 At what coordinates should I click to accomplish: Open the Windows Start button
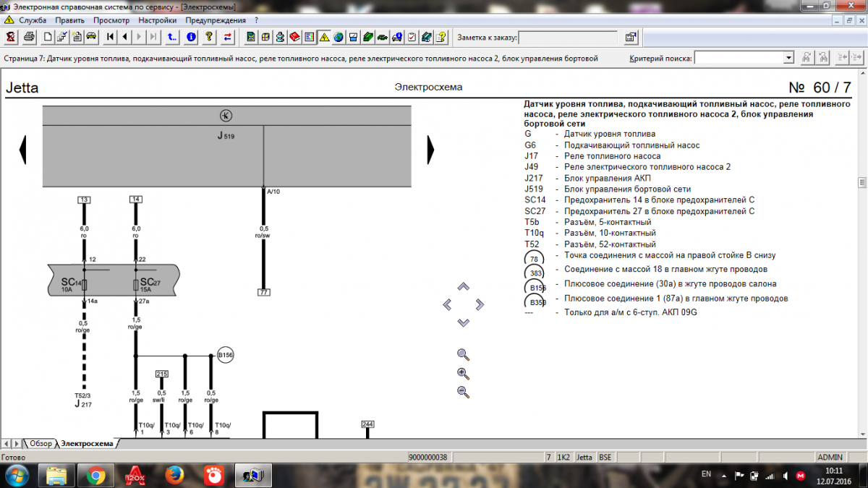click(x=17, y=475)
